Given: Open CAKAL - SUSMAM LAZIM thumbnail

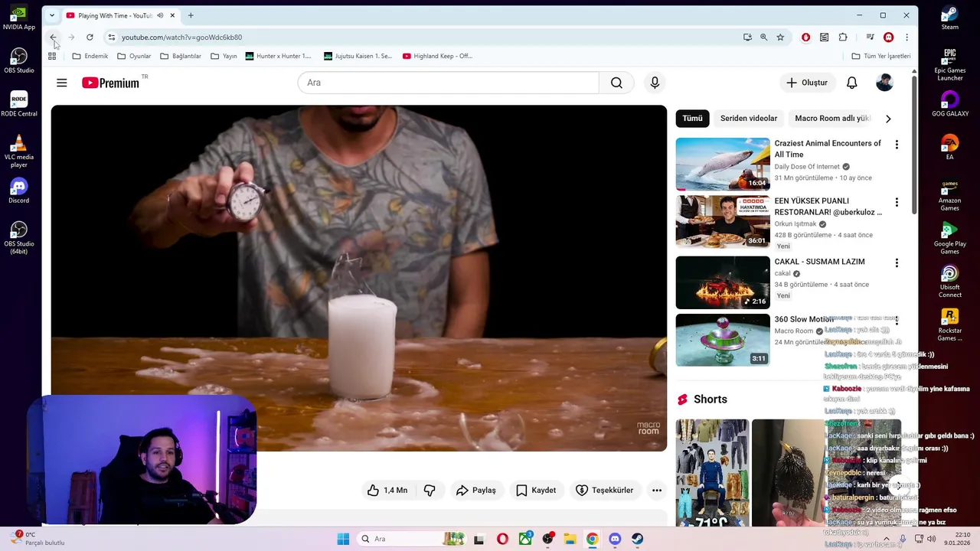Looking at the screenshot, I should pyautogui.click(x=723, y=282).
